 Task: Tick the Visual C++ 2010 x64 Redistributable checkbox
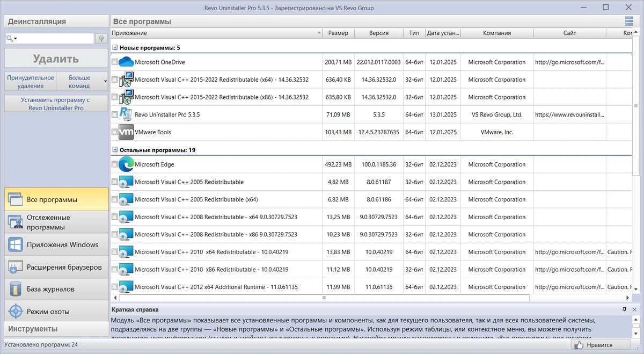click(x=115, y=252)
